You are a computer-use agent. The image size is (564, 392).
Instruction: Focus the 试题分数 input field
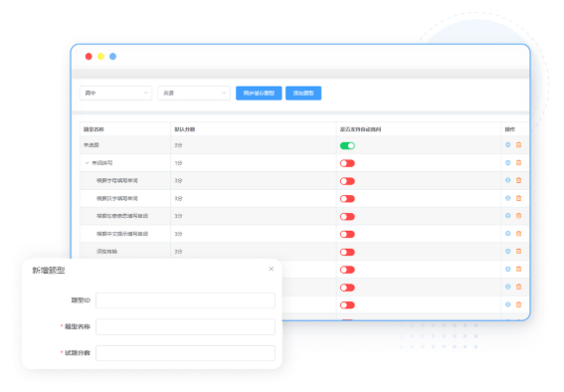[185, 353]
